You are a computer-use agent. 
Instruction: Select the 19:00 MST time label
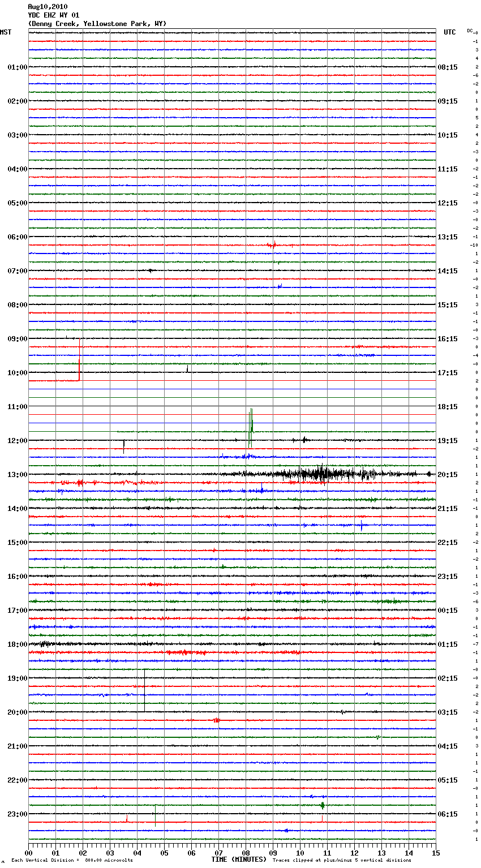pos(18,678)
